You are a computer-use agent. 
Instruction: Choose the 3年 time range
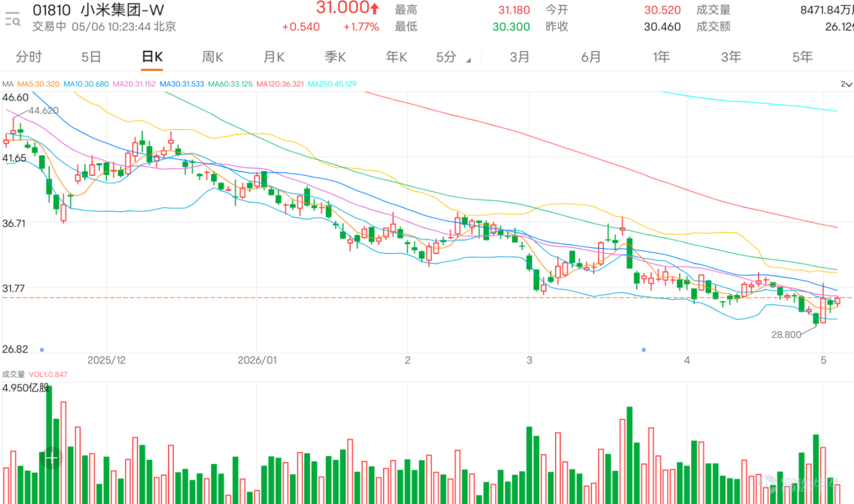(731, 57)
